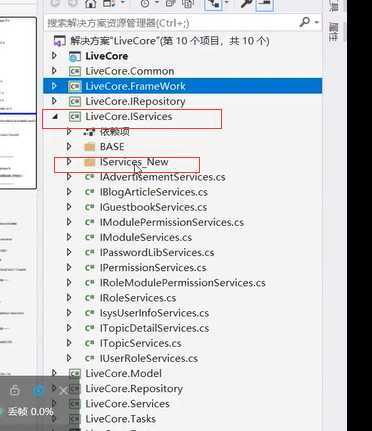
Task: Select IPermissionServices.cs file
Action: [x=153, y=268]
